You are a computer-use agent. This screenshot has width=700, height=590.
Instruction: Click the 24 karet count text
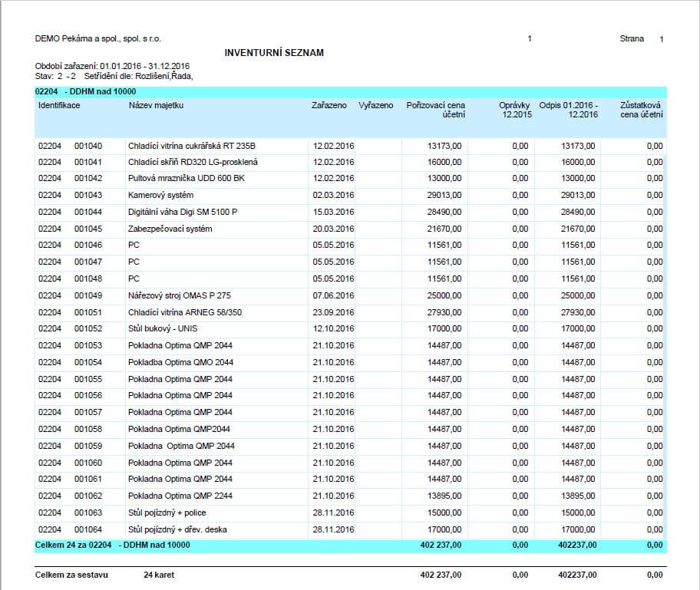159,575
